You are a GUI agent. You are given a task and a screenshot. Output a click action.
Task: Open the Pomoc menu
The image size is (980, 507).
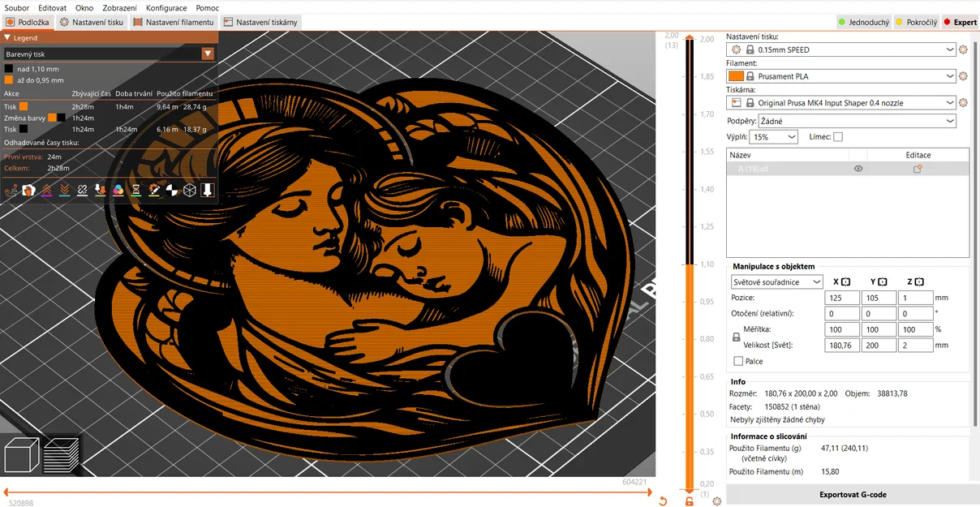pos(207,7)
